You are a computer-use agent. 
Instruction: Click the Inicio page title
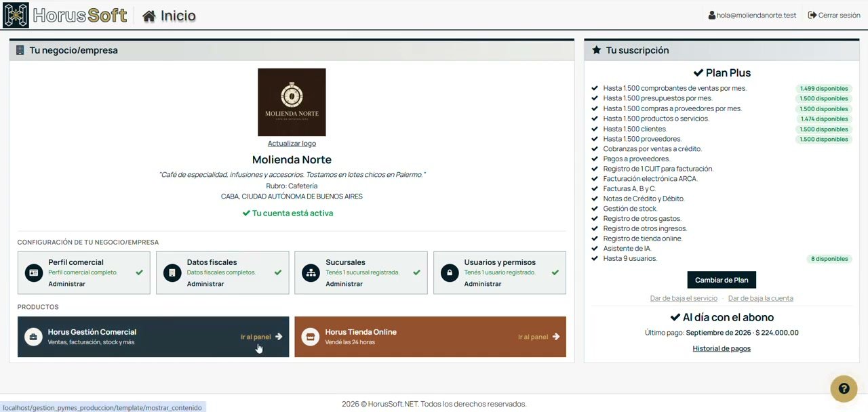point(178,16)
